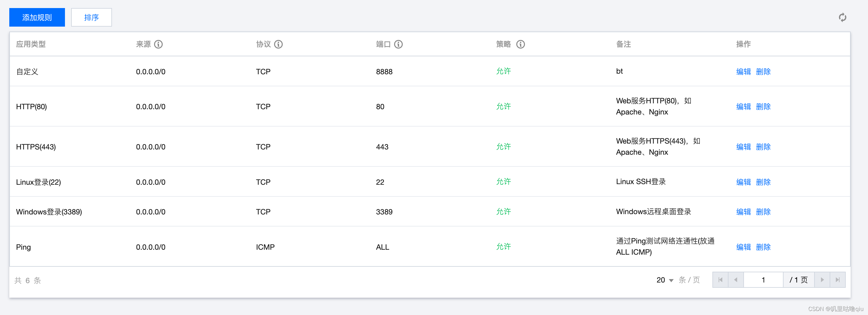The width and height of the screenshot is (868, 315).
Task: Click source 0.0.0.0/0 in HTTP(80) row
Action: tap(151, 106)
